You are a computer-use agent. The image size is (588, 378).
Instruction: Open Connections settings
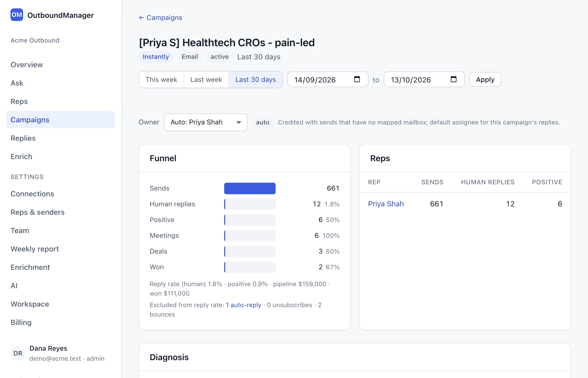point(61,194)
